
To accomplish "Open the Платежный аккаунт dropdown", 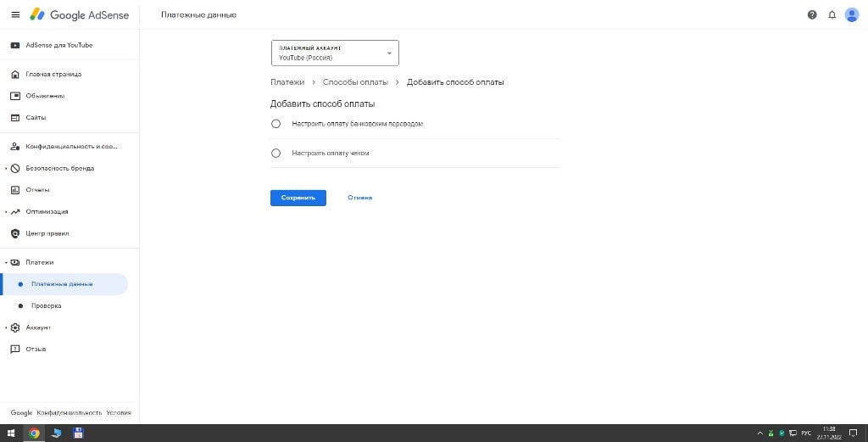I will [x=335, y=53].
